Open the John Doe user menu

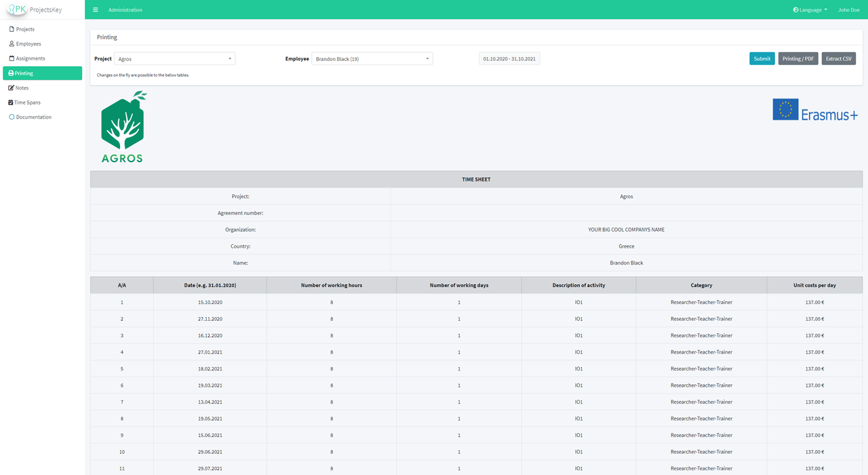tap(848, 10)
